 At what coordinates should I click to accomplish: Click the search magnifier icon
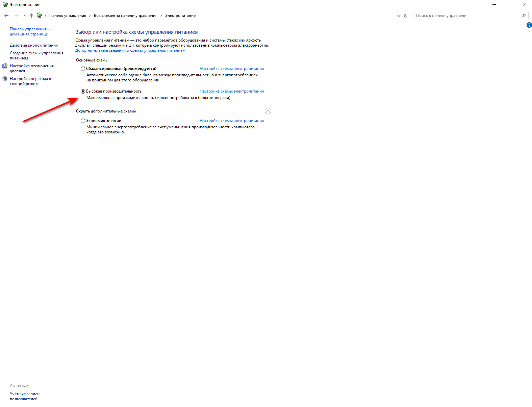click(x=524, y=16)
